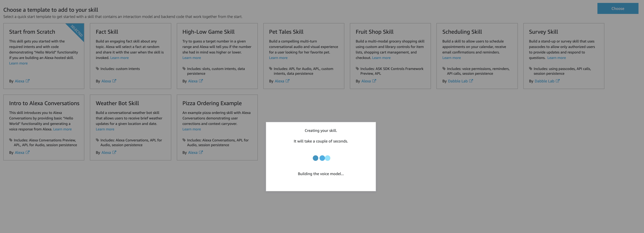Click the tag icon in High-Low Game card
The height and width of the screenshot is (233, 644).
(184, 69)
